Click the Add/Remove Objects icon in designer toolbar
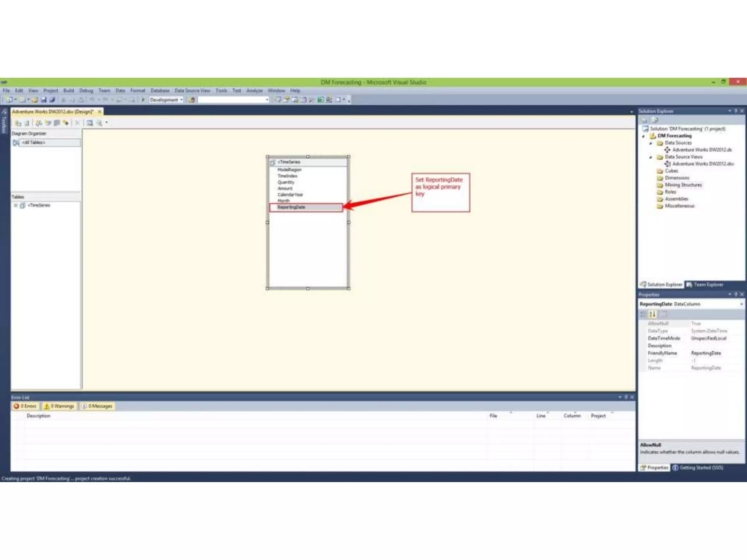The height and width of the screenshot is (560, 747). tap(18, 123)
